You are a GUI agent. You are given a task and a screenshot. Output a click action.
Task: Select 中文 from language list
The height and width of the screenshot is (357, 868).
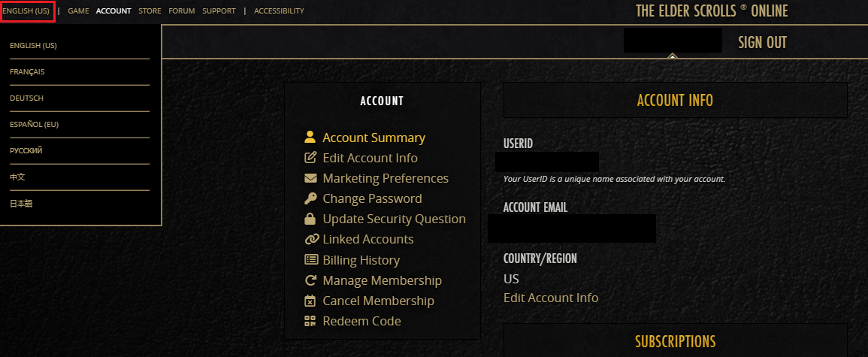(x=17, y=177)
